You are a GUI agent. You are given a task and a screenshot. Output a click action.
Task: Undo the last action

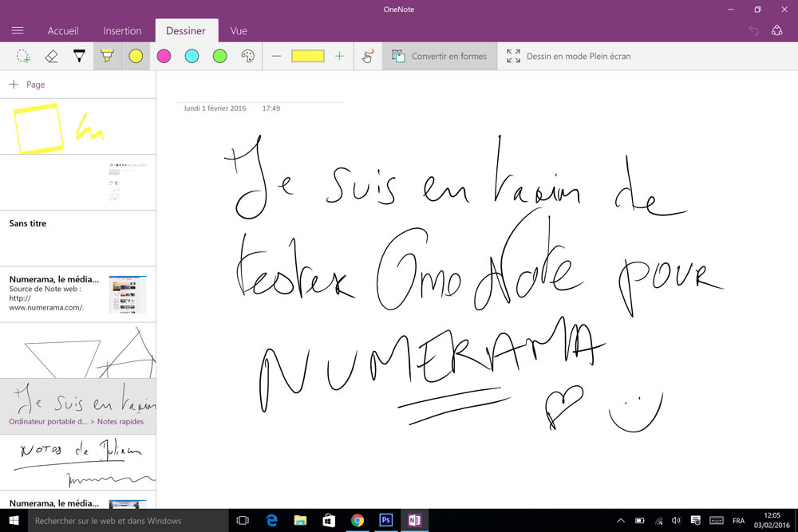[x=754, y=30]
